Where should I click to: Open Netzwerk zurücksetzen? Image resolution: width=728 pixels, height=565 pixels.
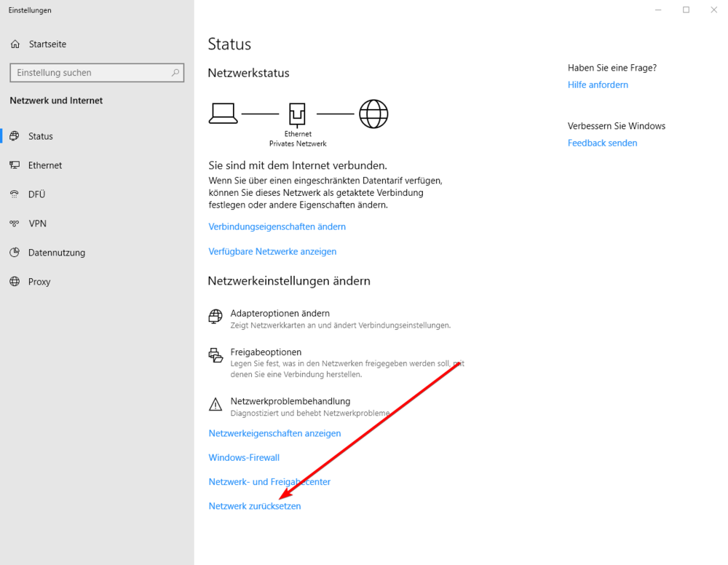click(254, 505)
